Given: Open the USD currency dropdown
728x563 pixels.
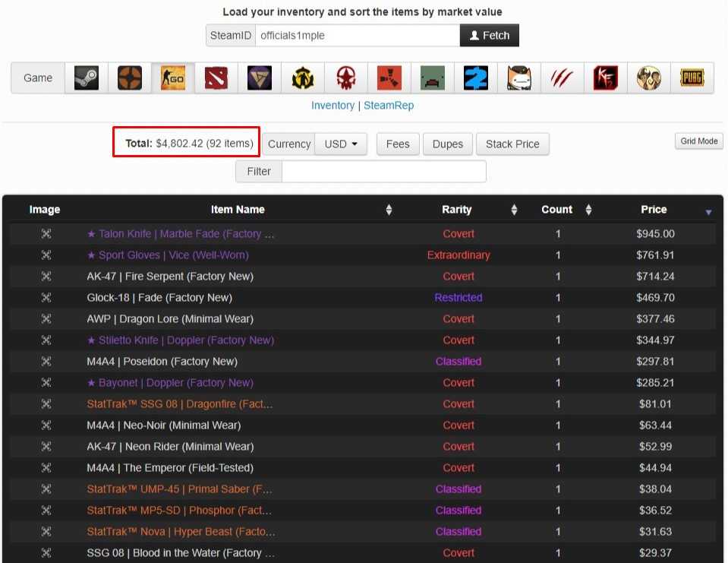Looking at the screenshot, I should click(x=341, y=144).
